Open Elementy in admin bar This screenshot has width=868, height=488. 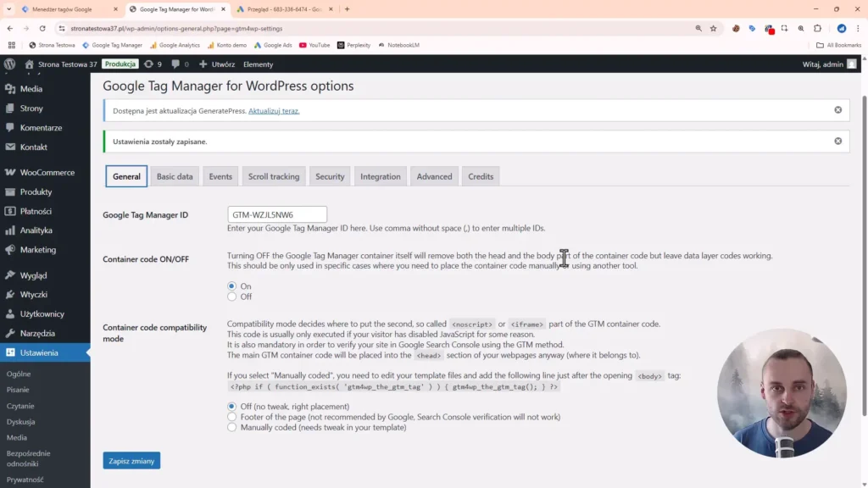pyautogui.click(x=258, y=64)
